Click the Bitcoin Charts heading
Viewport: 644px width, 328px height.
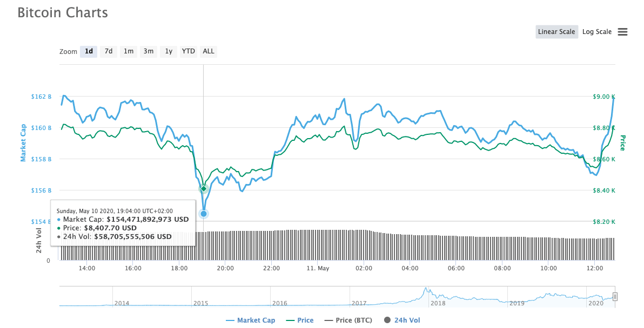point(63,13)
